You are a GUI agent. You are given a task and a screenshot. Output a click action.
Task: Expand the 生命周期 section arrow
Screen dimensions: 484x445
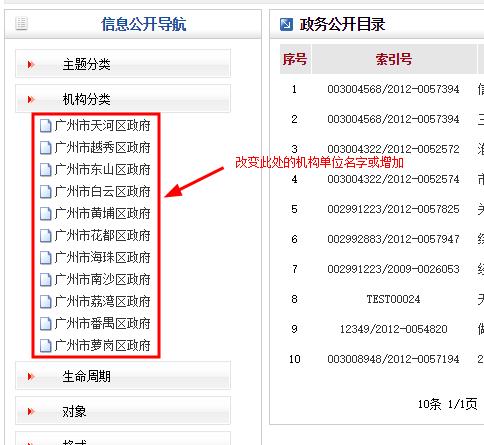click(x=31, y=377)
